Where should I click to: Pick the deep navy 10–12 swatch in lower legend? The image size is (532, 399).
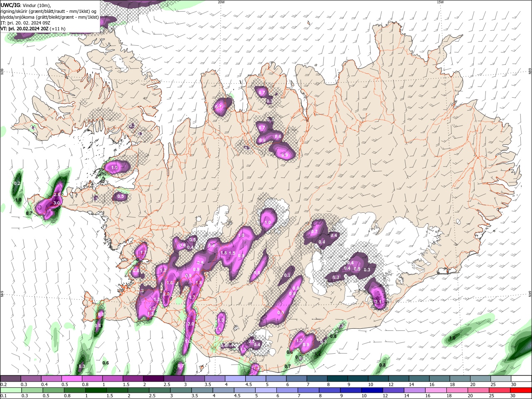tap(372, 390)
